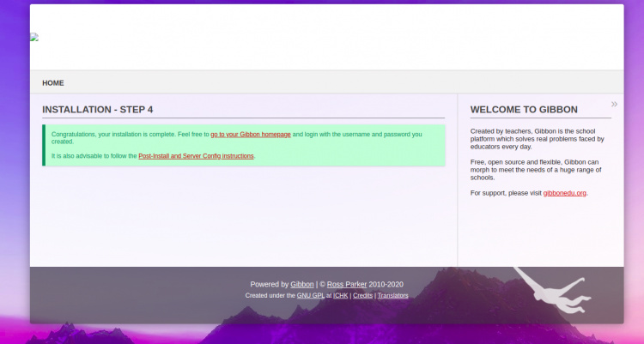Click the ICHK link in footer
This screenshot has height=344, width=644.
click(341, 295)
